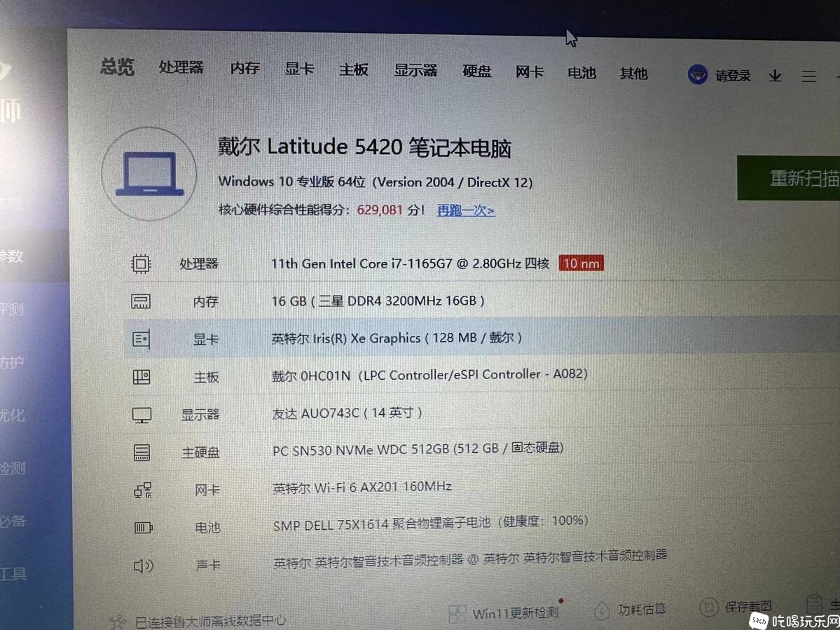Click the 请登录 login link
Viewport: 840px width, 630px height.
[733, 76]
